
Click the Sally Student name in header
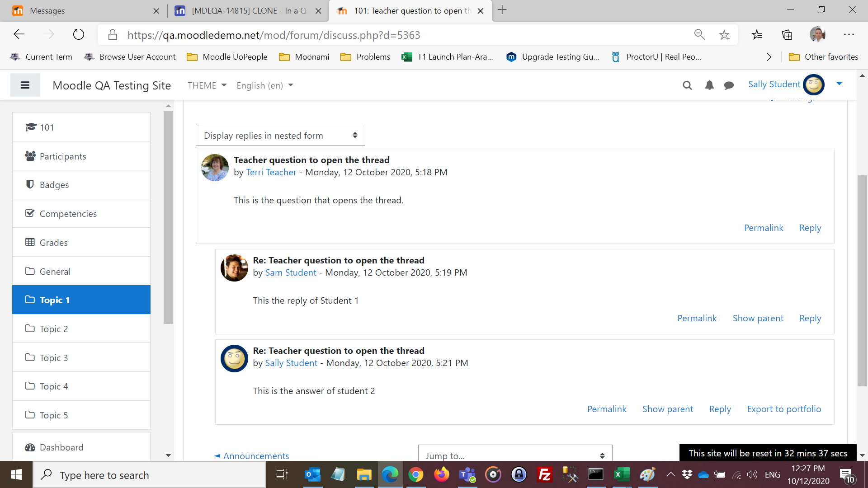(x=774, y=84)
